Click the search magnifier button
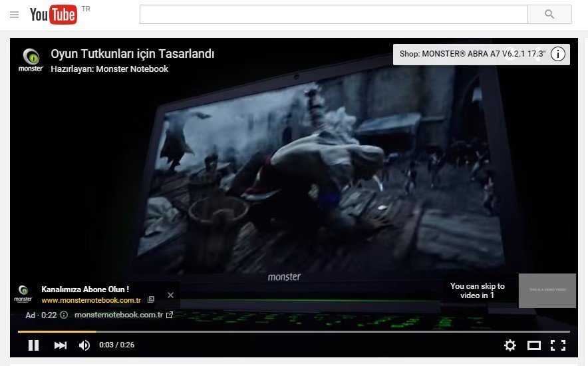 pyautogui.click(x=549, y=14)
